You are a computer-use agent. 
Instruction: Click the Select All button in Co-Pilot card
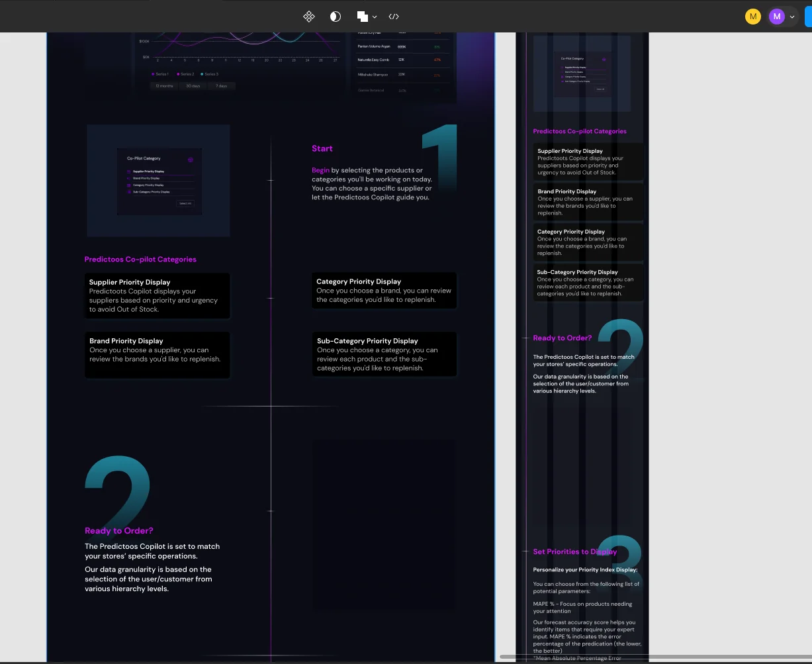pos(185,203)
